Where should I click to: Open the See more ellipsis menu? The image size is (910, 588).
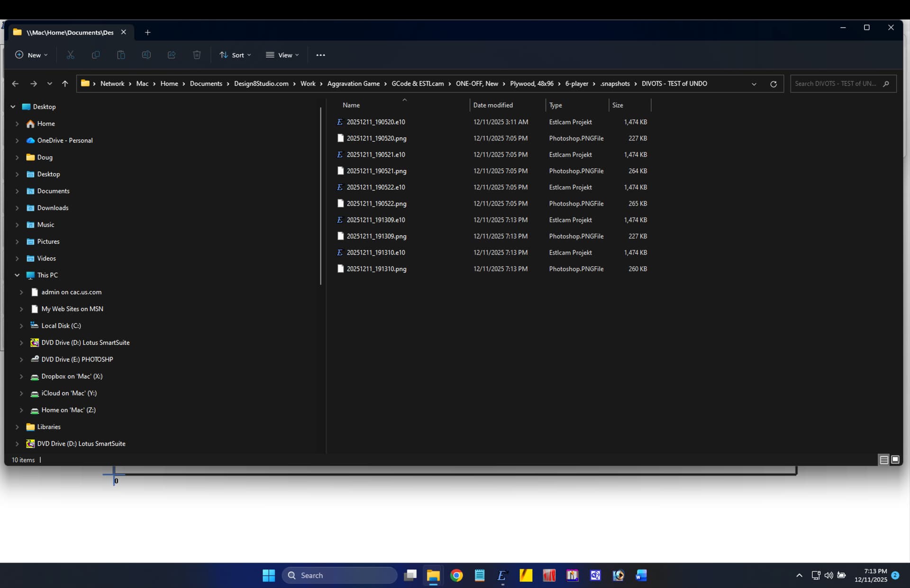(x=320, y=55)
